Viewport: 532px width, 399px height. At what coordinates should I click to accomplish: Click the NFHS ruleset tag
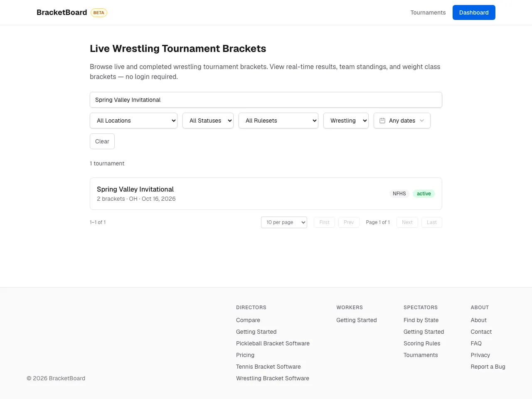click(x=399, y=194)
